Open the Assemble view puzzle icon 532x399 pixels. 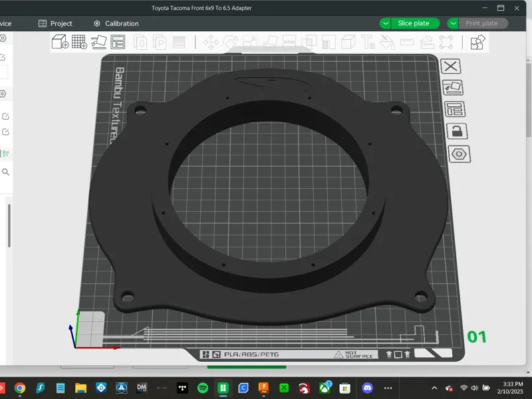(x=477, y=43)
